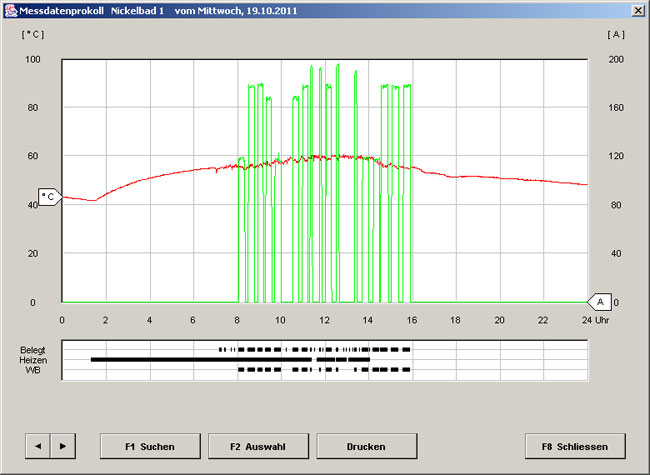The width and height of the screenshot is (650, 475).
Task: Click the Belegt row label
Action: click(32, 350)
